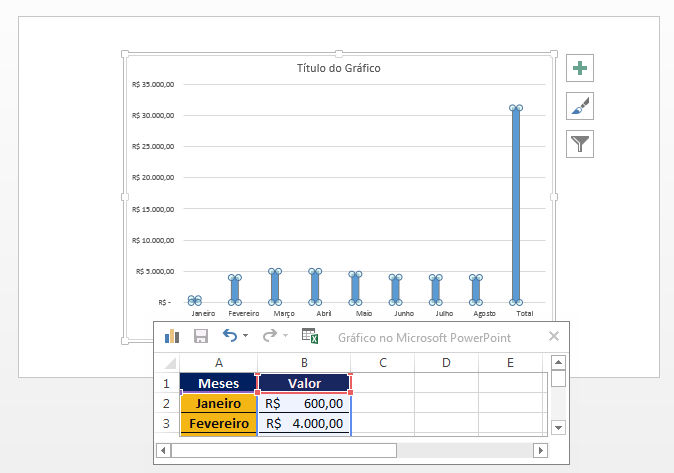The height and width of the screenshot is (473, 674).
Task: Select column C header
Action: point(383,362)
